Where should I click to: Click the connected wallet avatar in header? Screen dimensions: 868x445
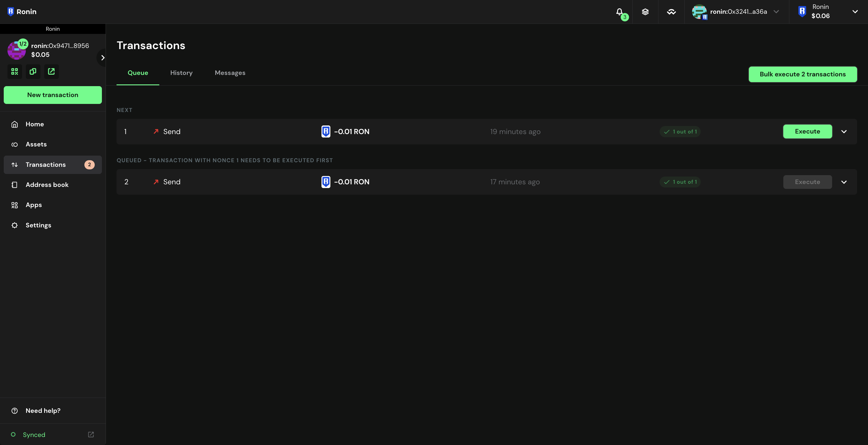click(699, 11)
